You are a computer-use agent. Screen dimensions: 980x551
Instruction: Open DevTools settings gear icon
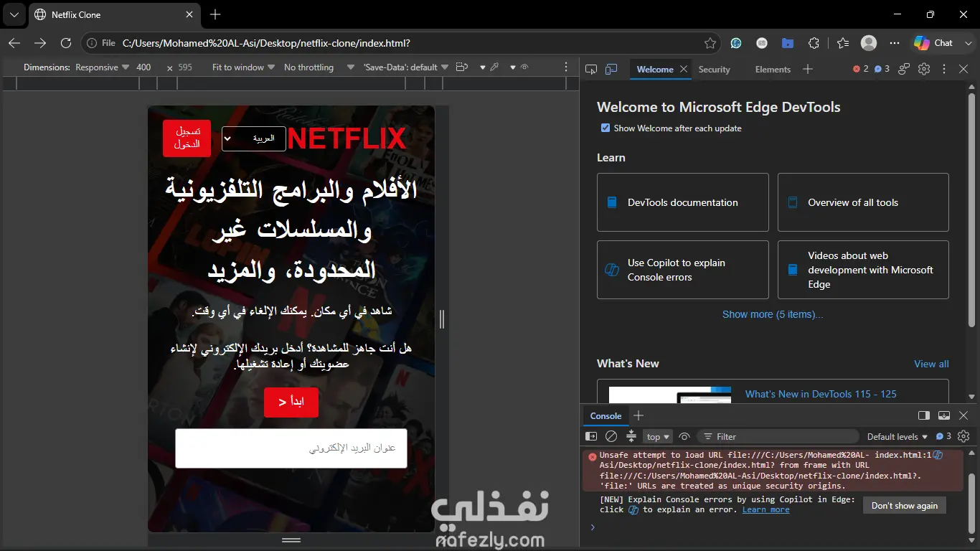(924, 69)
